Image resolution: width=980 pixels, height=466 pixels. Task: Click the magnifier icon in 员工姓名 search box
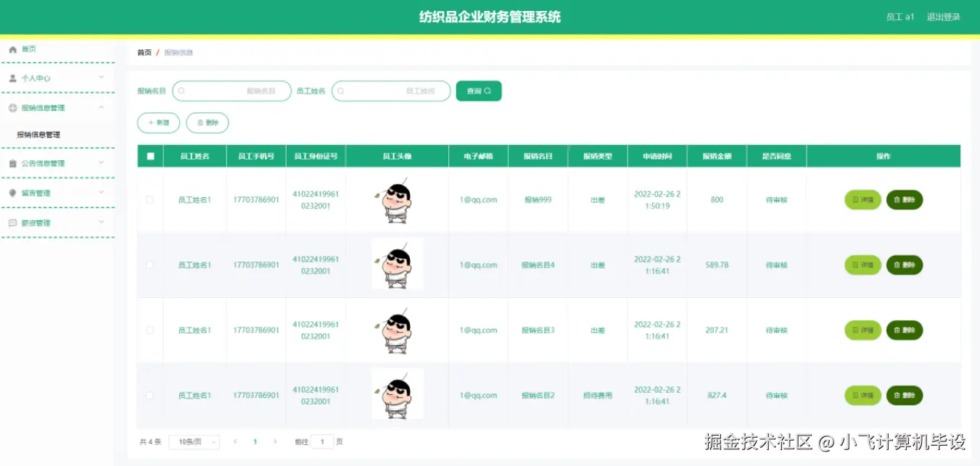coord(339,91)
